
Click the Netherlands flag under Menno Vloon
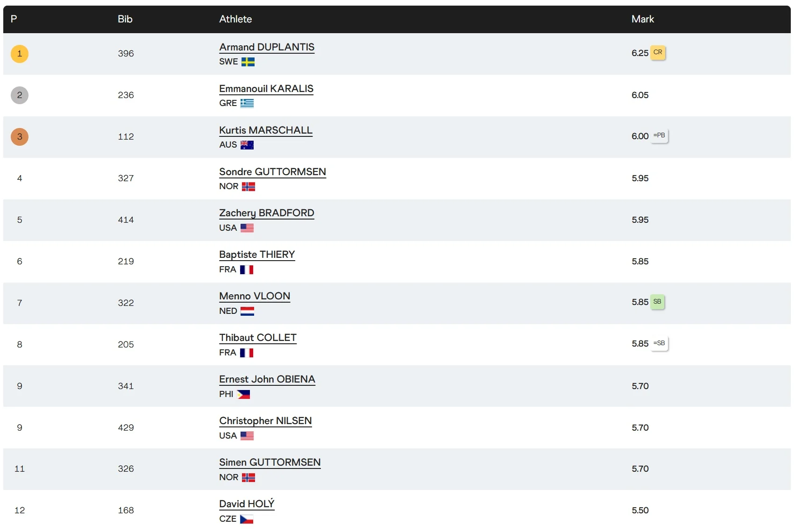(x=247, y=311)
